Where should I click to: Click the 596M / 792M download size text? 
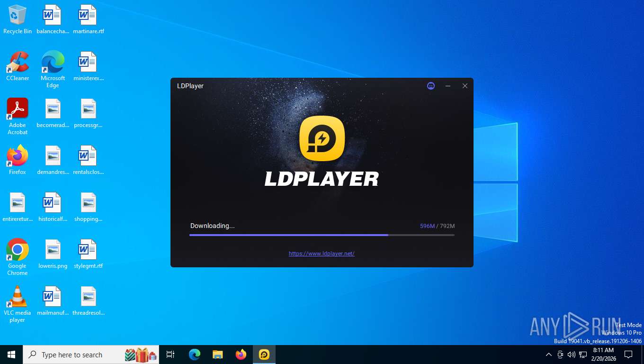(x=437, y=226)
